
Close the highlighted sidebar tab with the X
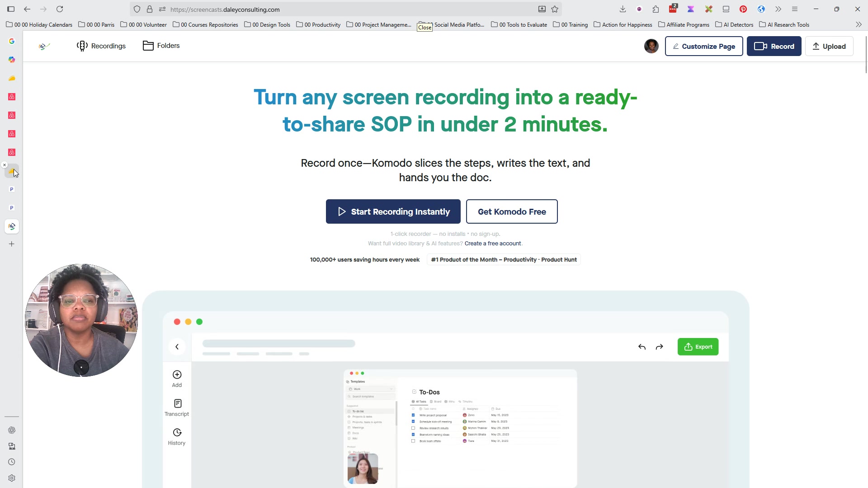click(5, 165)
